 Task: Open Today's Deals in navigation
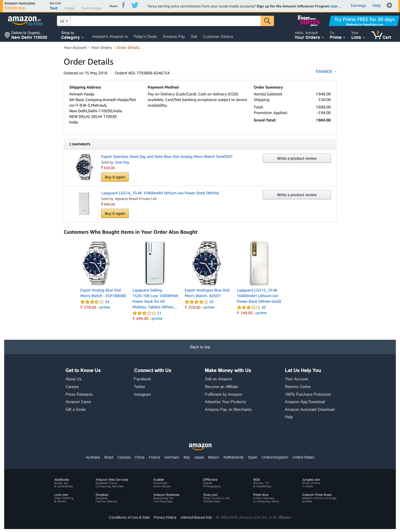pyautogui.click(x=145, y=37)
